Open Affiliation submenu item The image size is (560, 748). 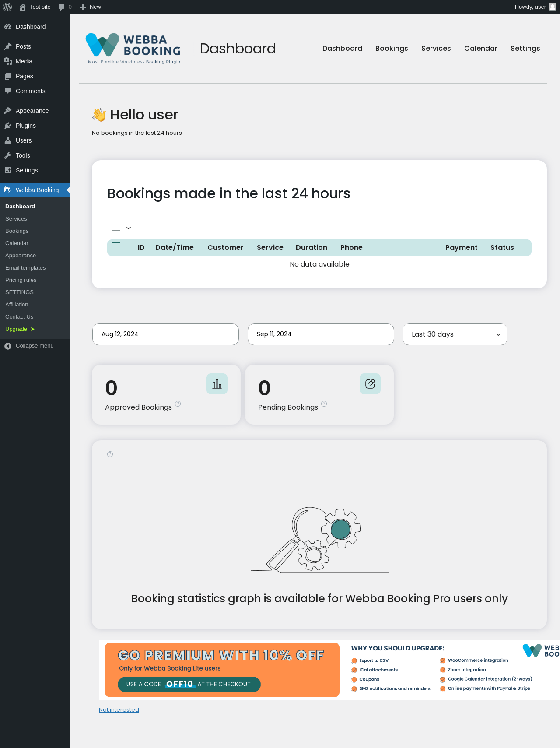[17, 305]
